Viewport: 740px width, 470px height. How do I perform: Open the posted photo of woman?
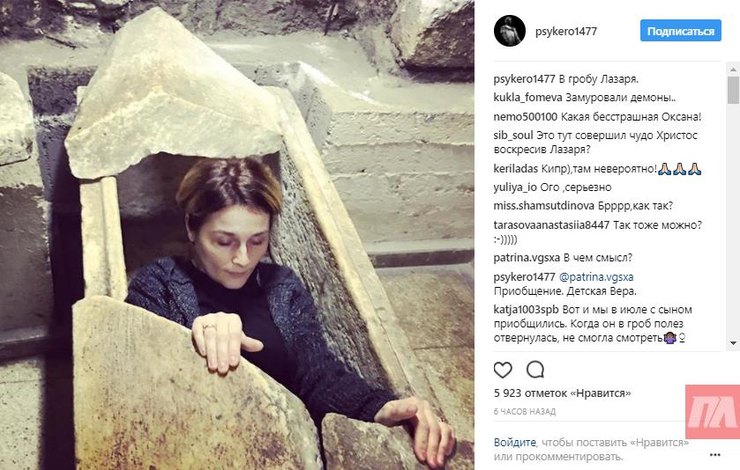[237, 235]
